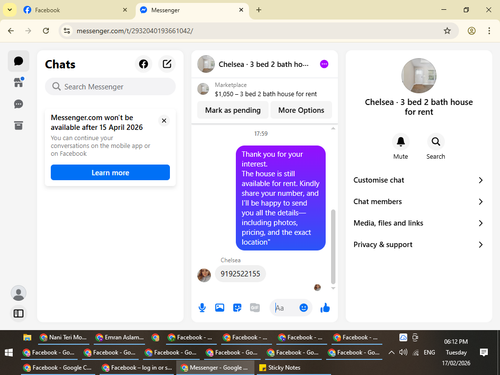The image size is (500, 375).
Task: Attach a file with the image icon
Action: tap(220, 307)
